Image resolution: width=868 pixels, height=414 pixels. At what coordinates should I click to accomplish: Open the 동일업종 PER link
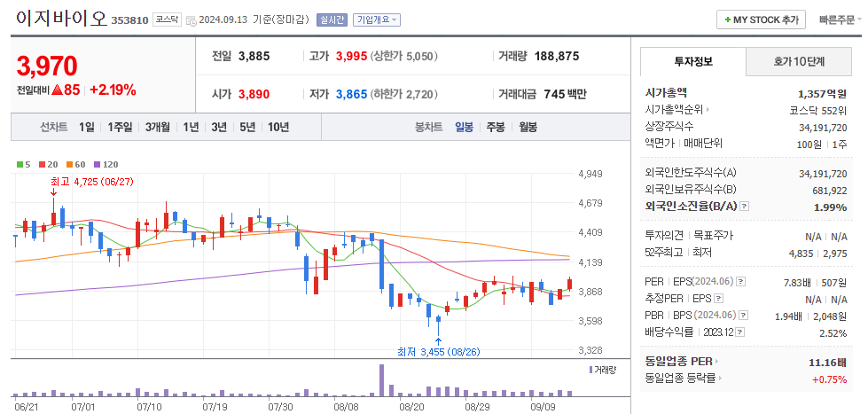point(682,362)
